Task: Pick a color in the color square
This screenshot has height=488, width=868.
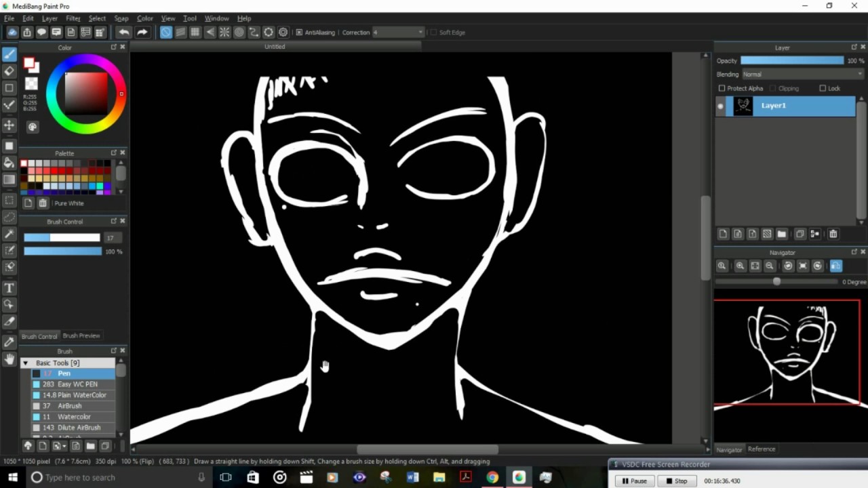Action: pos(86,93)
